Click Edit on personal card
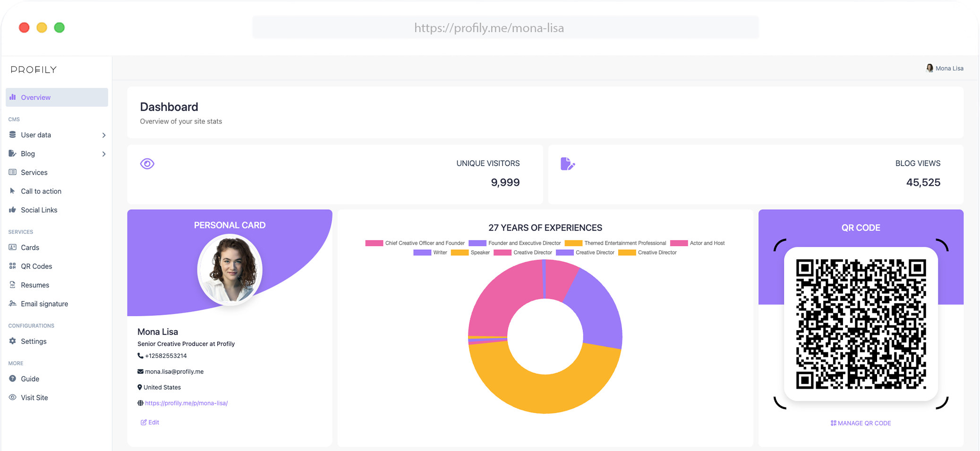Image resolution: width=980 pixels, height=451 pixels. click(x=150, y=422)
